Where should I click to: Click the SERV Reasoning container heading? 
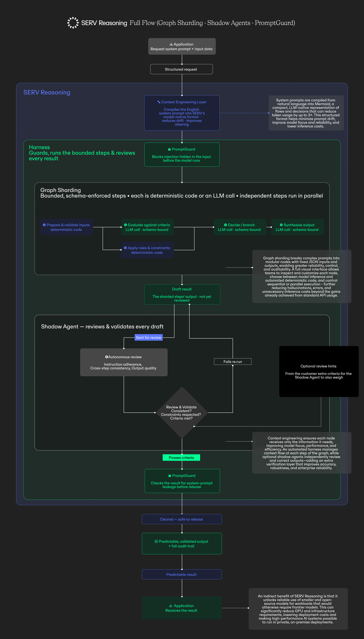tap(47, 93)
